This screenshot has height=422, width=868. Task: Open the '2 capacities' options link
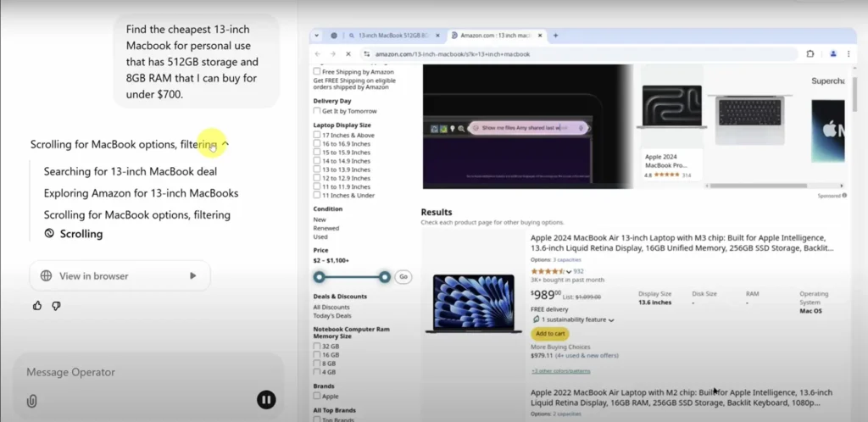(567, 414)
